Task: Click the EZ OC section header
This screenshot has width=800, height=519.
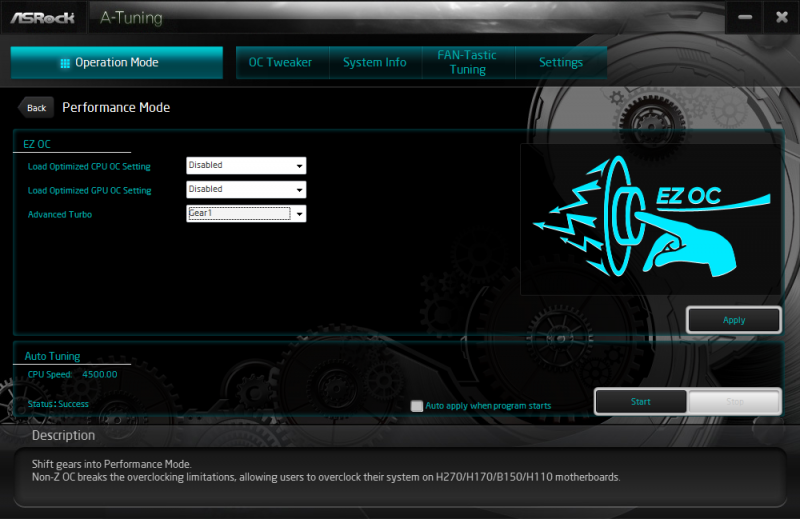Action: point(37,144)
